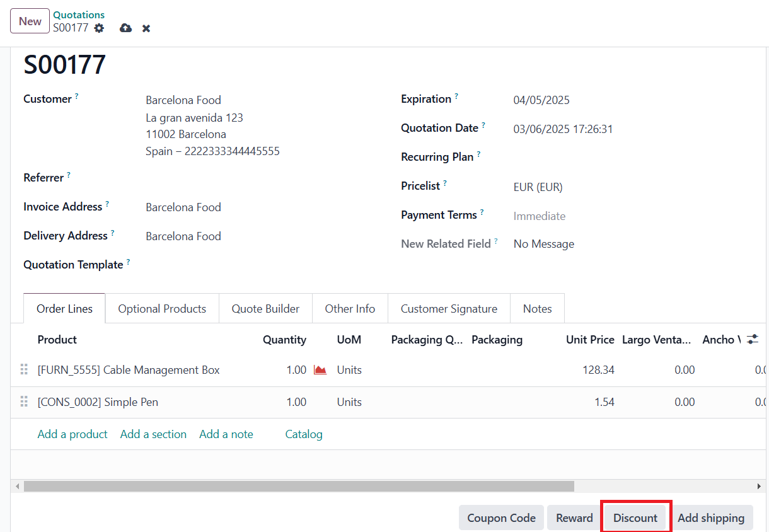Grab the Cable Management Box drag handle
This screenshot has height=532, width=769.
25,370
